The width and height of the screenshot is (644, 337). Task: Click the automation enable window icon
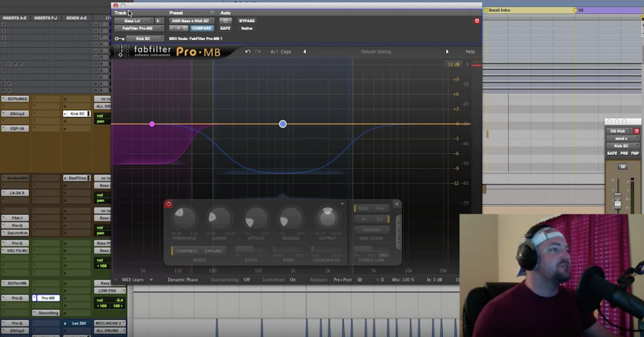[x=226, y=21]
